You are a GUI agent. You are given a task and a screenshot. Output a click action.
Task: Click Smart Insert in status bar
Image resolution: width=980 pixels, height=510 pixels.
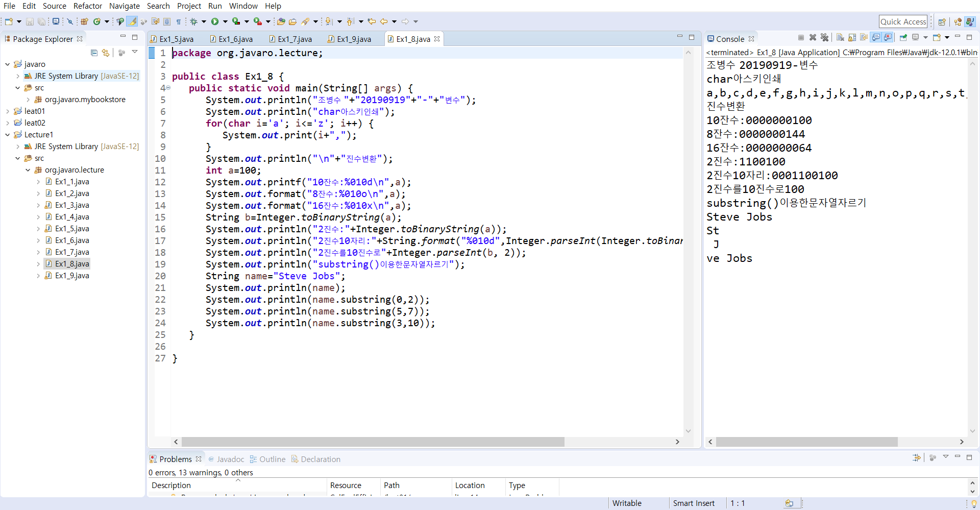point(694,503)
